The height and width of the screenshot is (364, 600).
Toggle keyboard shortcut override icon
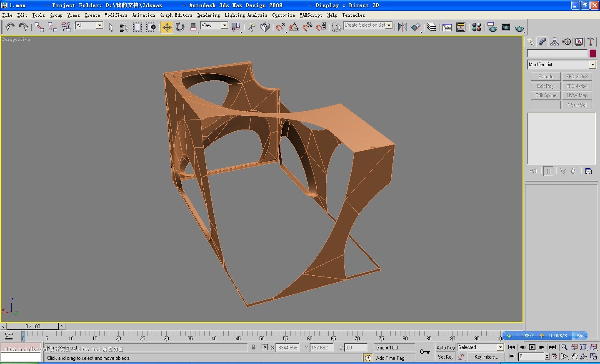pyautogui.click(x=265, y=27)
